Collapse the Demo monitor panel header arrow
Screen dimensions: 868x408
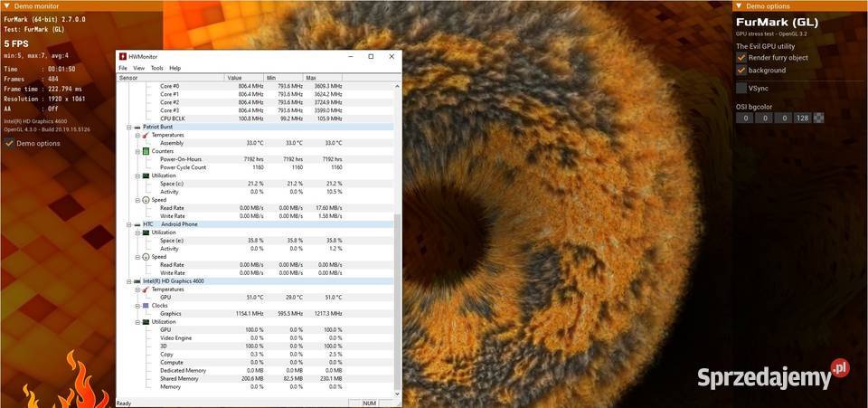6,6
